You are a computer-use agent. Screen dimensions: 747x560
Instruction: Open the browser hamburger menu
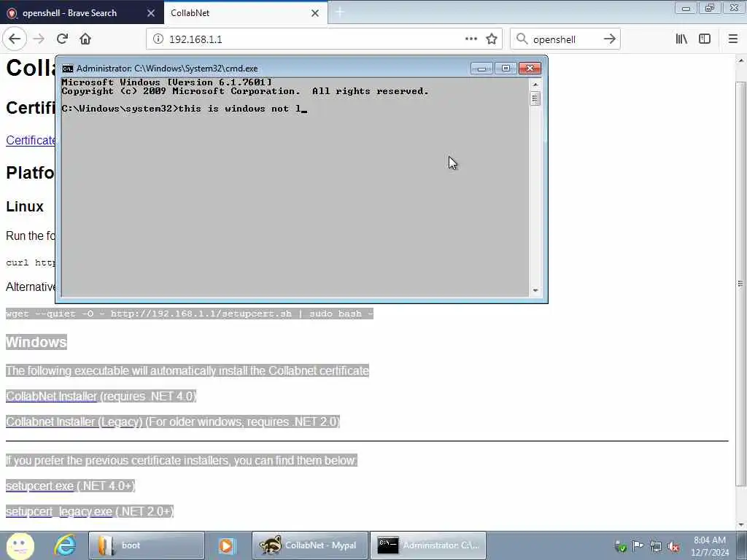pos(733,39)
